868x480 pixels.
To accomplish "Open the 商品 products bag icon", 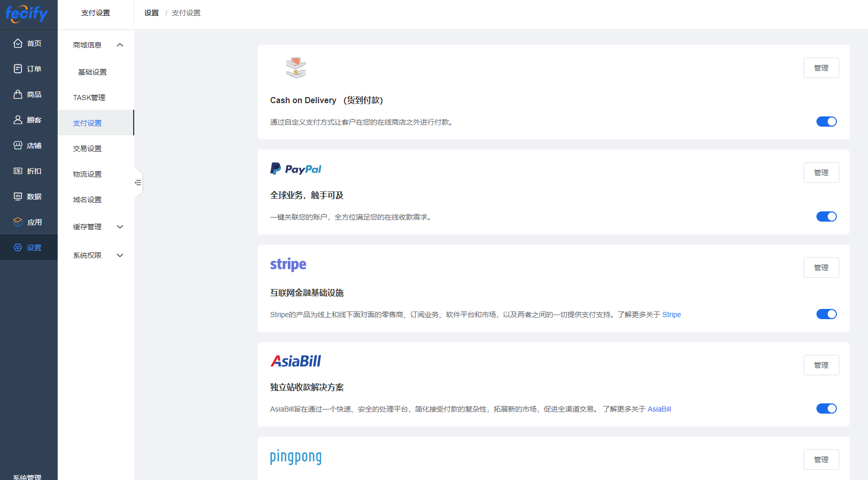I will [18, 94].
